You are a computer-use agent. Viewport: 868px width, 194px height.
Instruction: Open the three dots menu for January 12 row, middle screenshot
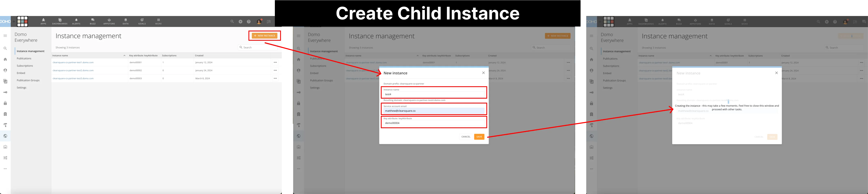(568, 62)
